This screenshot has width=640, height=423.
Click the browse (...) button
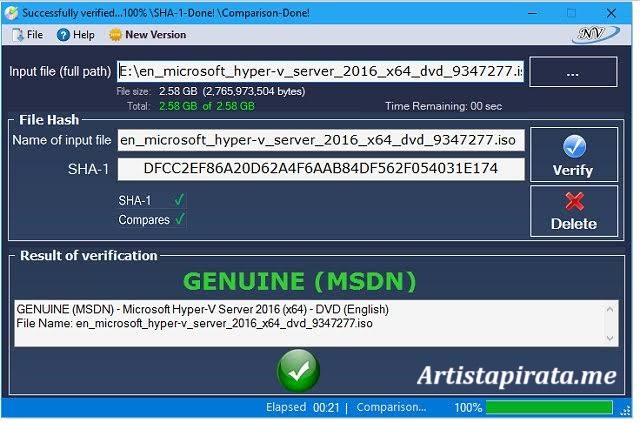point(573,72)
